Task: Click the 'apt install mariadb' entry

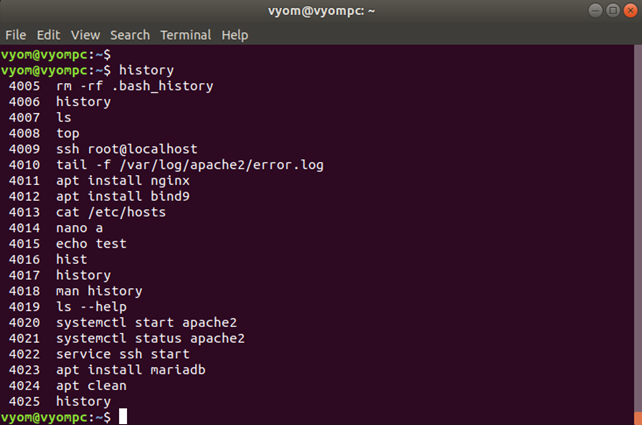Action: [x=130, y=370]
